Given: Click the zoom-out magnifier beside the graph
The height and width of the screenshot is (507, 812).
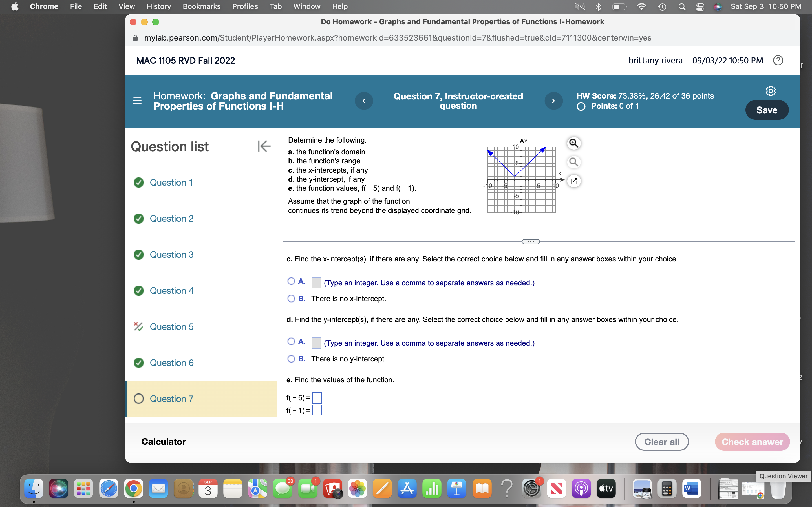Looking at the screenshot, I should pos(574,162).
